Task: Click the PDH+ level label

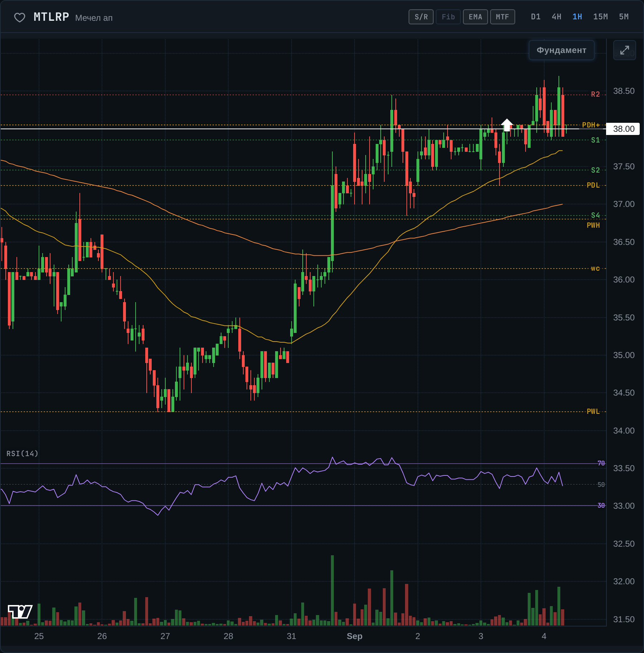Action: click(591, 125)
